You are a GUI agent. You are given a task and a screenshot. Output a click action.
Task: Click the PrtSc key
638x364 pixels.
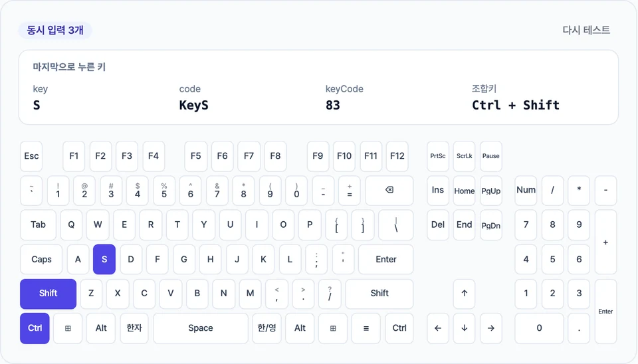click(438, 156)
